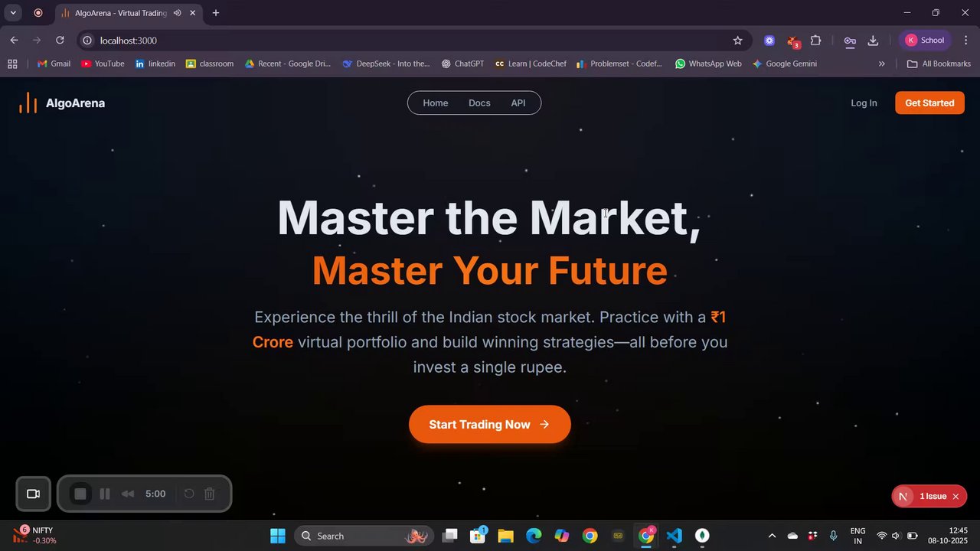Viewport: 980px width, 551px height.
Task: Click the Get Started button
Action: 929,103
